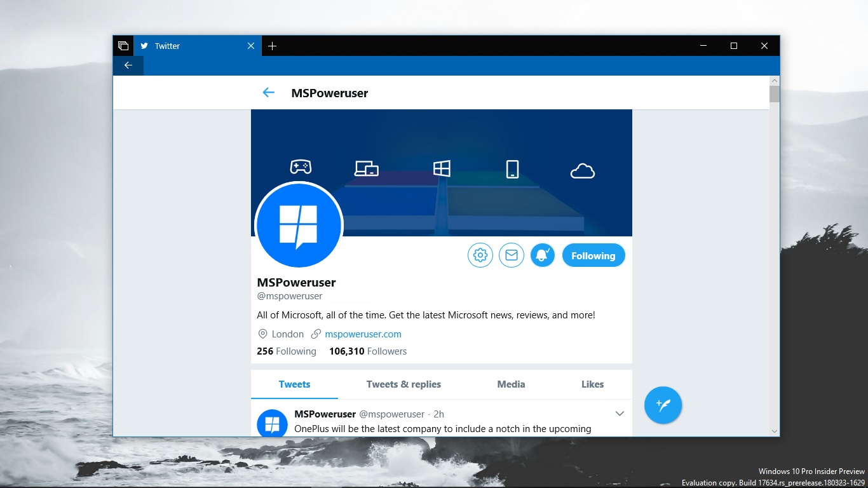Switch to the Likes tab

[x=592, y=384]
